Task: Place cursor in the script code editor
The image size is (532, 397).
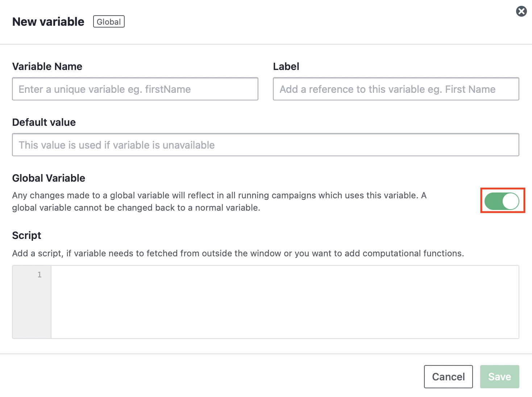Action: [x=285, y=302]
